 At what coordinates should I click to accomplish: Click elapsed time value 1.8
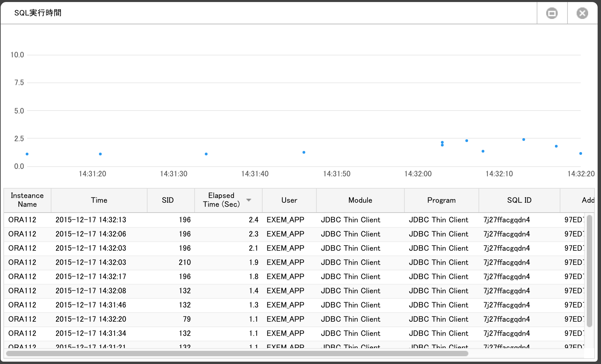pos(253,276)
